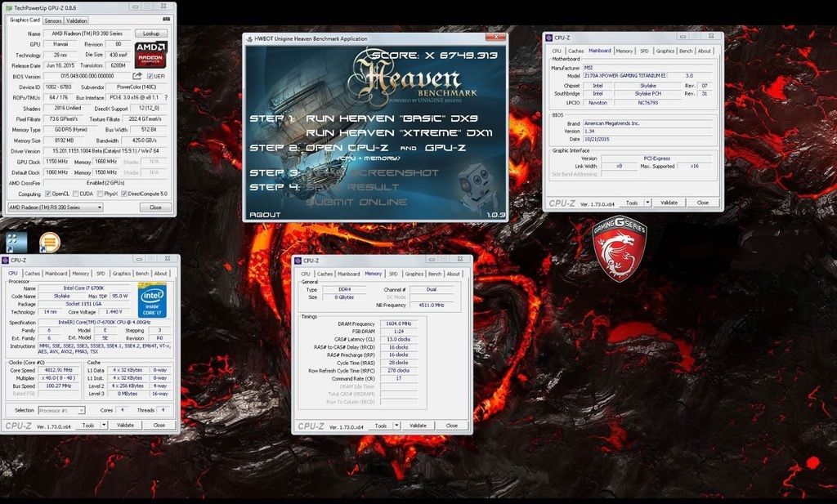Open Bench tab in CPU-Z Mainboard window
The width and height of the screenshot is (837, 504).
[x=686, y=51]
